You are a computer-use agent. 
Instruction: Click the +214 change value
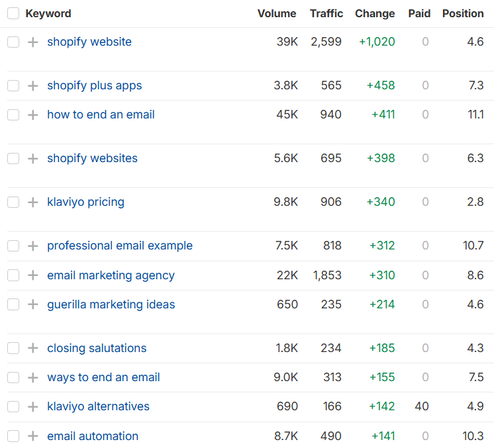pos(382,304)
